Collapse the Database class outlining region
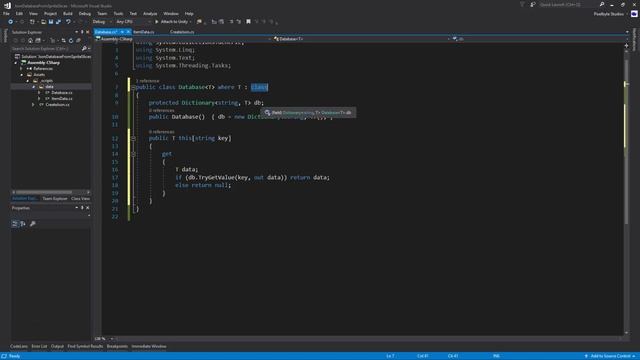 tap(133, 87)
